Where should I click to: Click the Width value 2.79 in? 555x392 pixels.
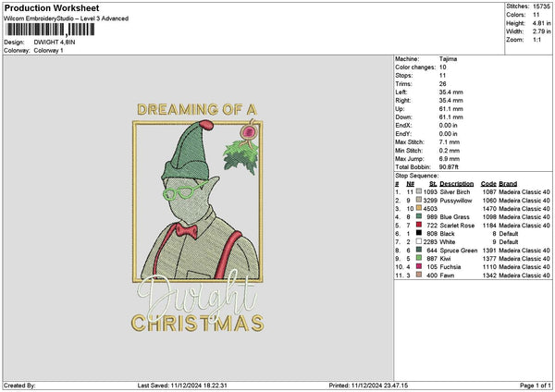click(x=541, y=31)
